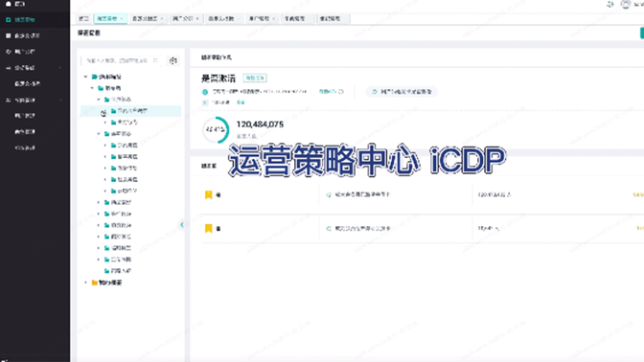Click the home icon in the dark sidebar

coord(9,4)
